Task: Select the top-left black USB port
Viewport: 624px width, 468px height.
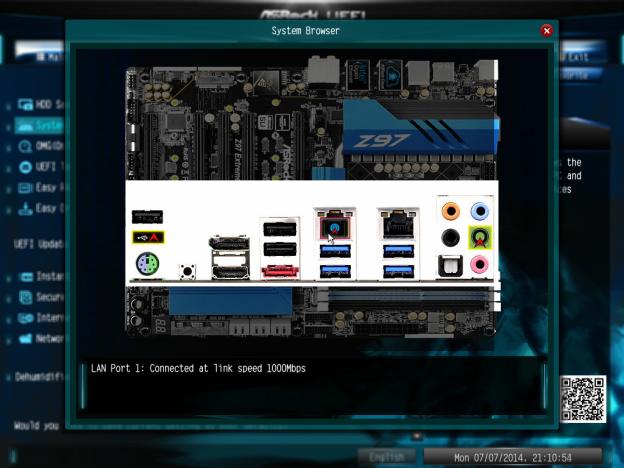Action: click(147, 217)
